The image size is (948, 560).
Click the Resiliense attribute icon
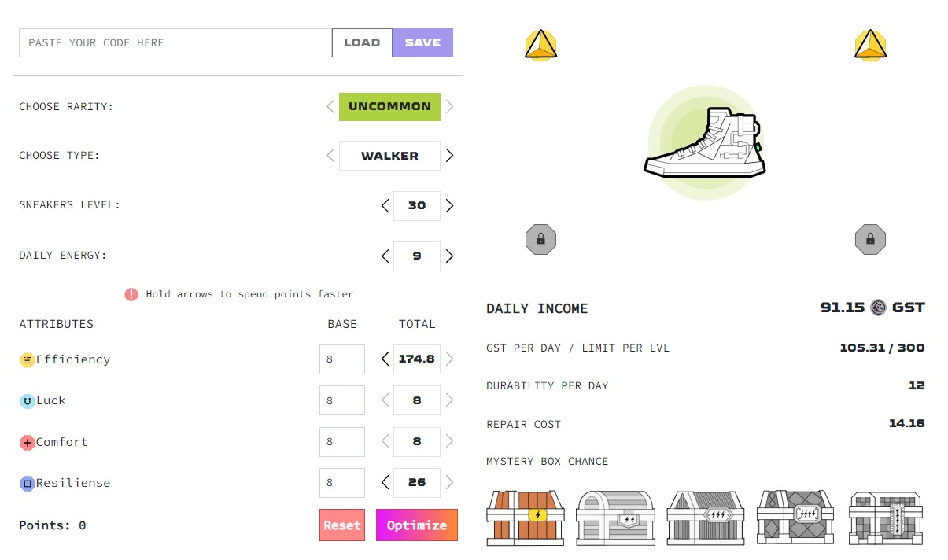pyautogui.click(x=27, y=484)
